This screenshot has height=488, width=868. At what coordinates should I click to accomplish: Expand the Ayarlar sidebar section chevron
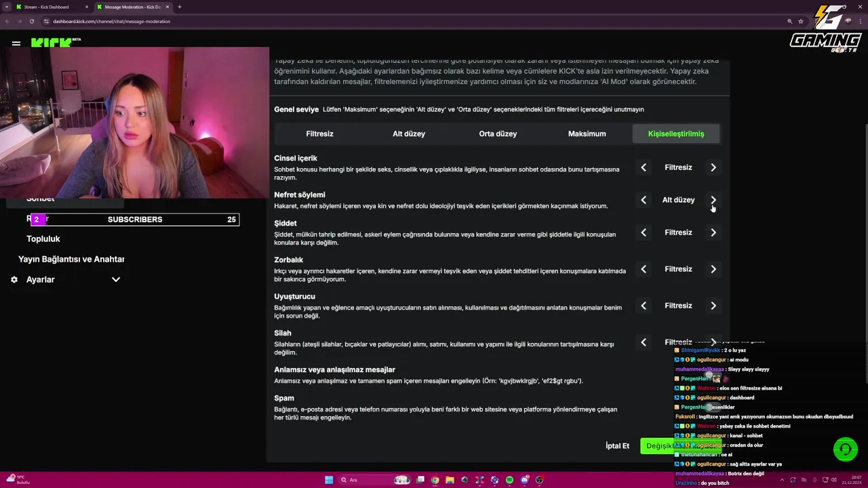[x=116, y=279]
